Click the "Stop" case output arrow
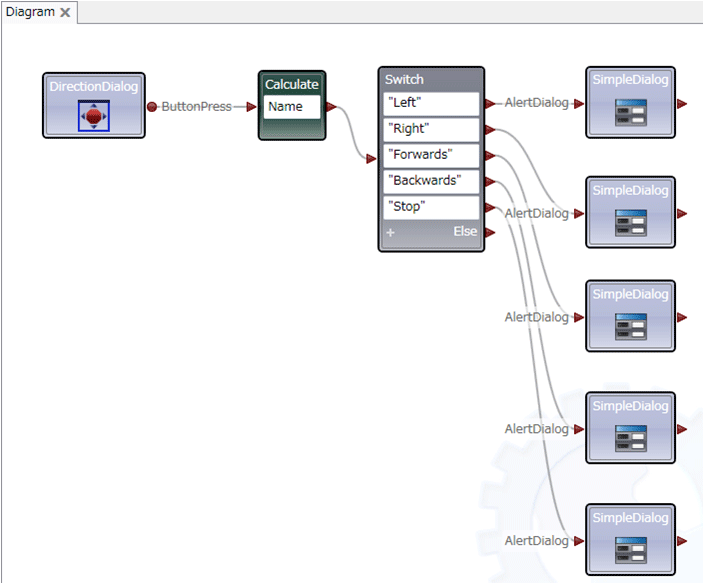The height and width of the screenshot is (584, 704). point(490,208)
